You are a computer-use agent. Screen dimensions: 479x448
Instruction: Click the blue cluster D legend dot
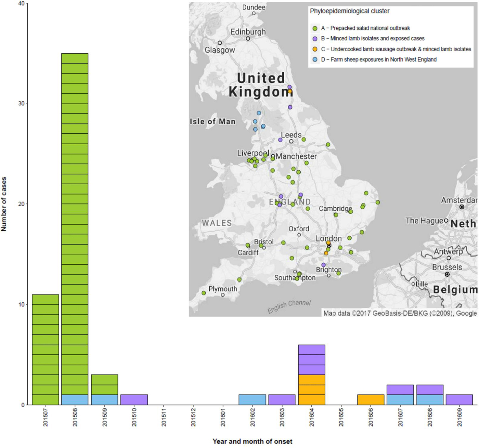coord(315,60)
